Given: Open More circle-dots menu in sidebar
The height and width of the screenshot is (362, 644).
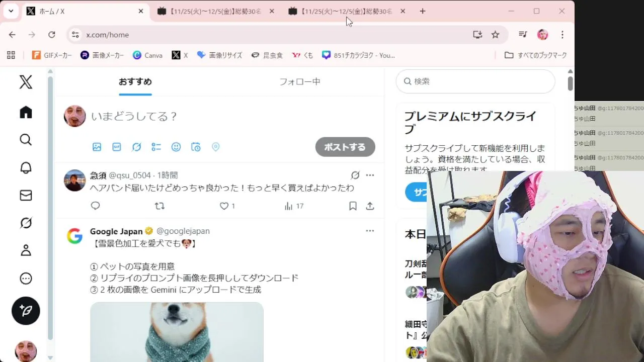Looking at the screenshot, I should coord(26,278).
